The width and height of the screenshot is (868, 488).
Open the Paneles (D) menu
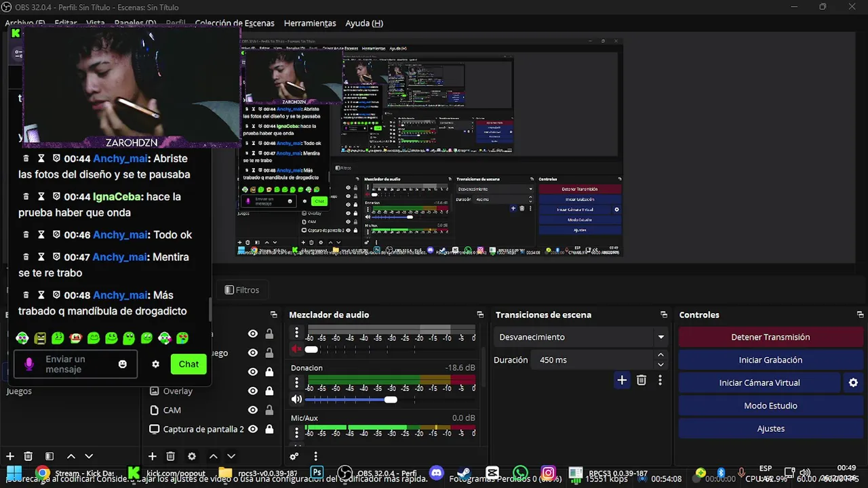click(136, 23)
